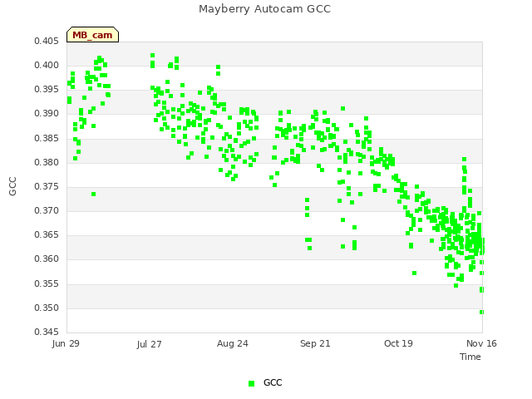Click the Sep 21 axis label
532x399 pixels.
coord(315,343)
